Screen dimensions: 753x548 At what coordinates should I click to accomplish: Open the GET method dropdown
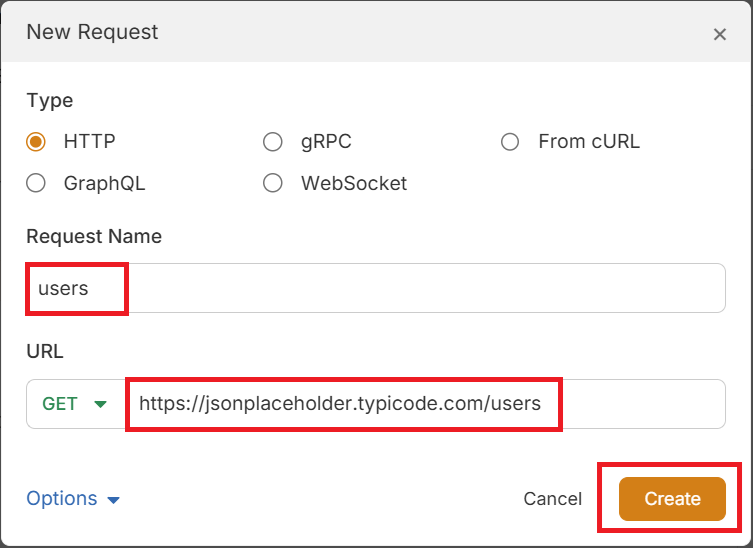(x=74, y=404)
